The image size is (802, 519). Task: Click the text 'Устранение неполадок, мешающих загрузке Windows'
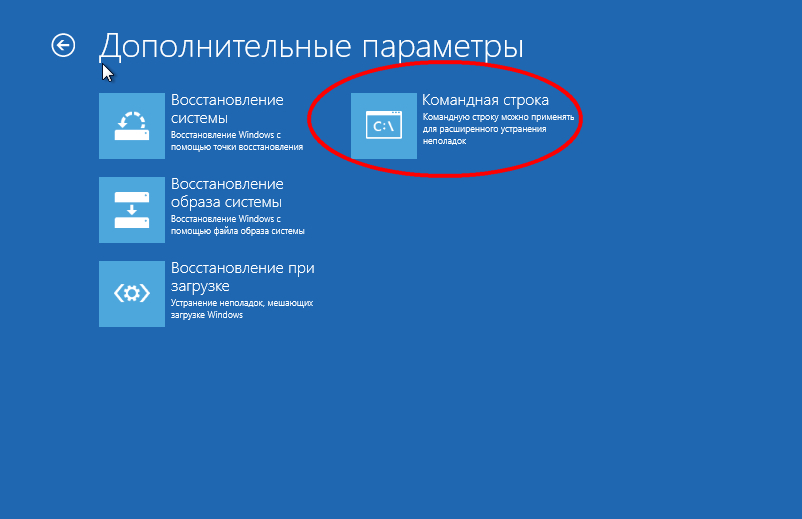pos(242,308)
